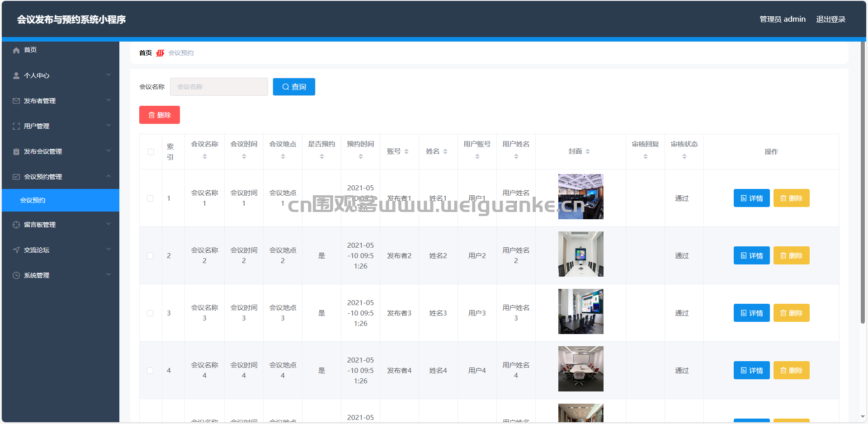
Task: Click 退出登录 in the top bar
Action: 830,19
